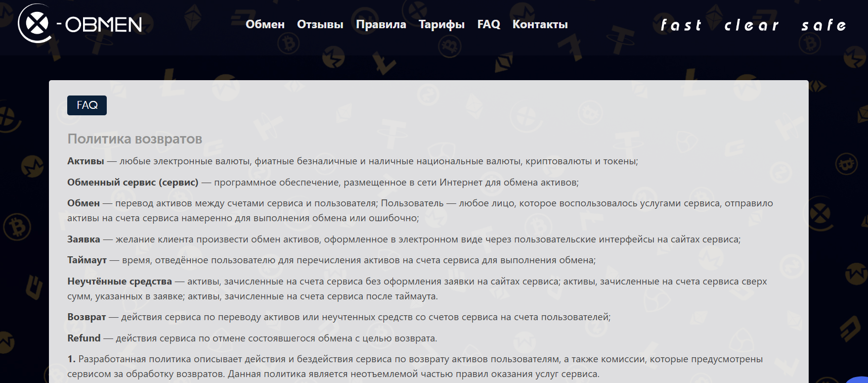This screenshot has width=868, height=383.
Task: Open the Обмен menu item
Action: pyautogui.click(x=265, y=24)
